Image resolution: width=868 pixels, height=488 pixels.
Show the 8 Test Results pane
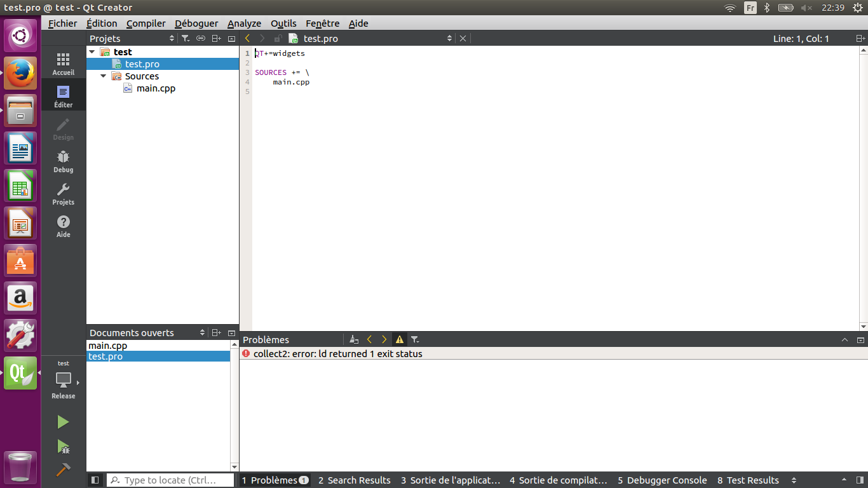click(748, 480)
